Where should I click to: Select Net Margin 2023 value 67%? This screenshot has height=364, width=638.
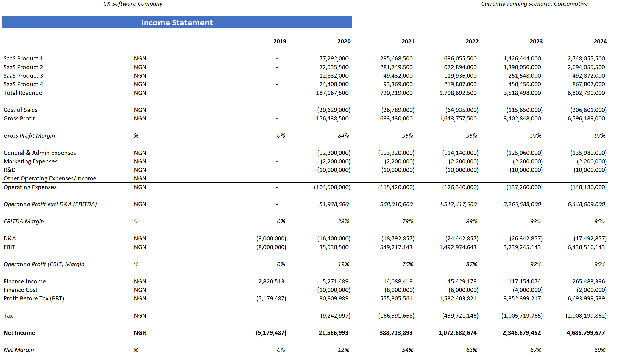click(536, 350)
